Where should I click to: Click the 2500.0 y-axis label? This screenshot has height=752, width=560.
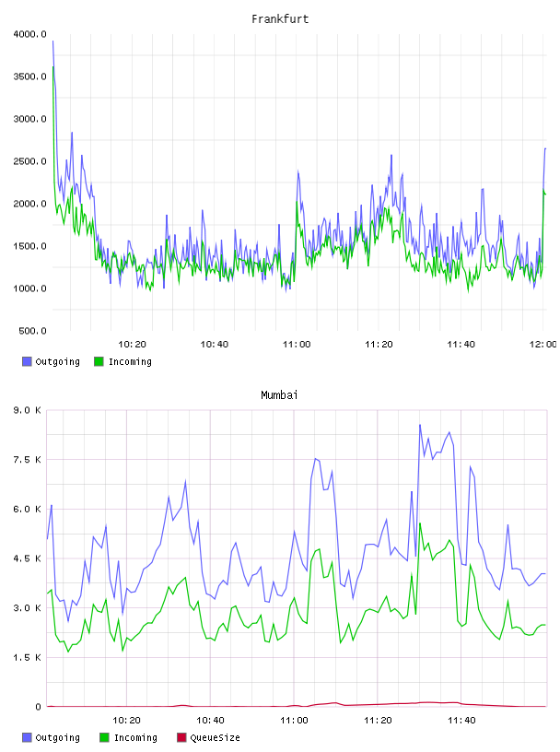click(x=29, y=161)
